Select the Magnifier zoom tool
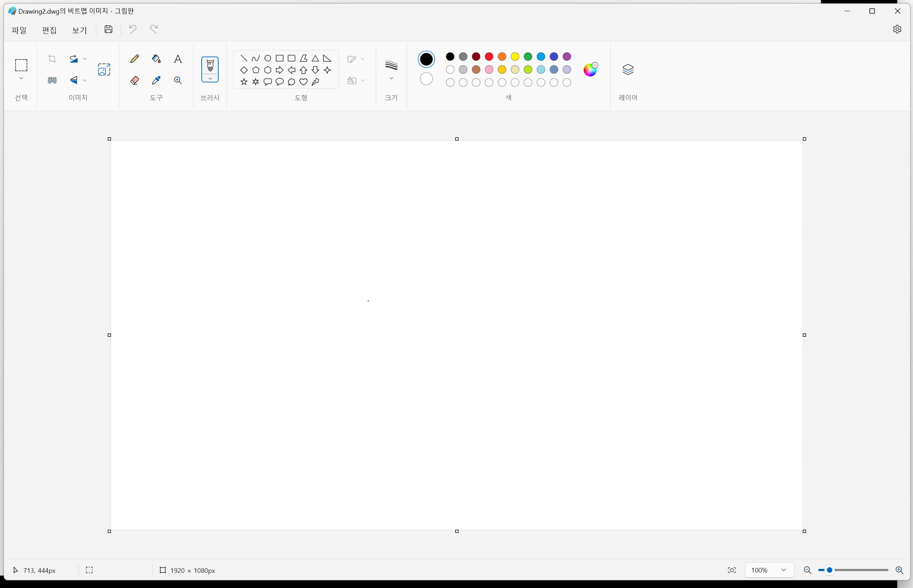This screenshot has height=588, width=913. click(178, 80)
